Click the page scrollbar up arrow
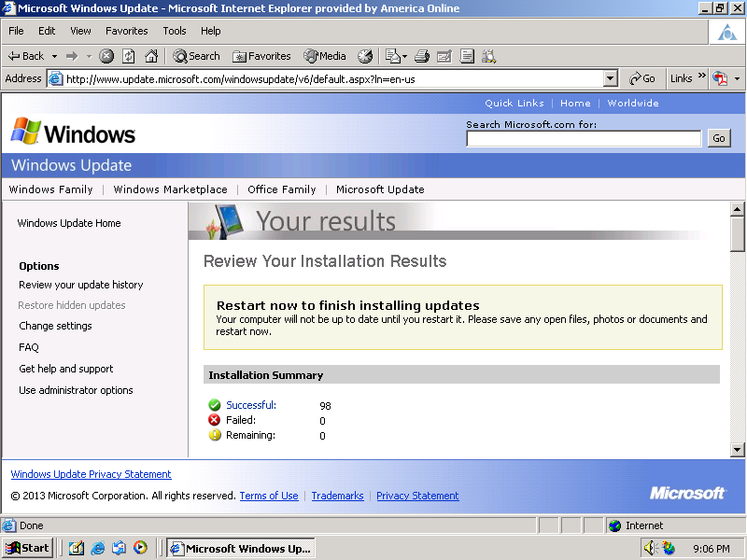The width and height of the screenshot is (747, 560). pos(737,209)
